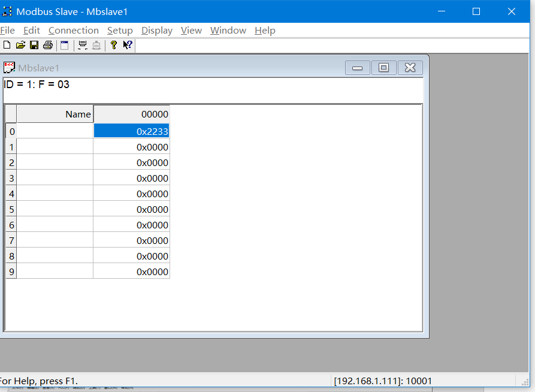Click the Modbus Slave app title icon
The height and width of the screenshot is (392, 535).
coord(7,11)
